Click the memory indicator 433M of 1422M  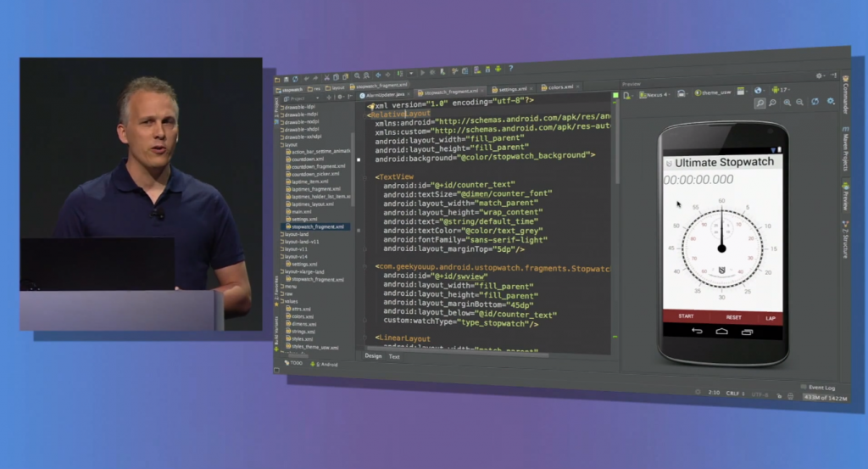826,398
